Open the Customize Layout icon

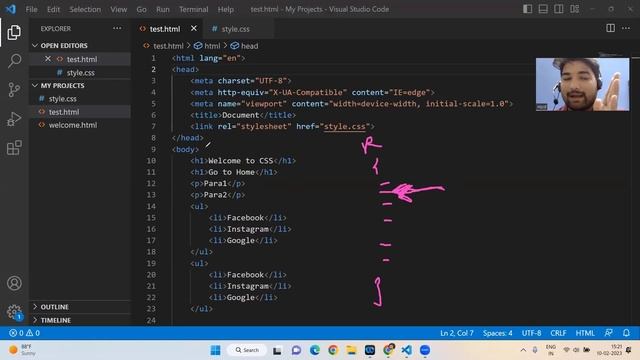click(x=574, y=9)
